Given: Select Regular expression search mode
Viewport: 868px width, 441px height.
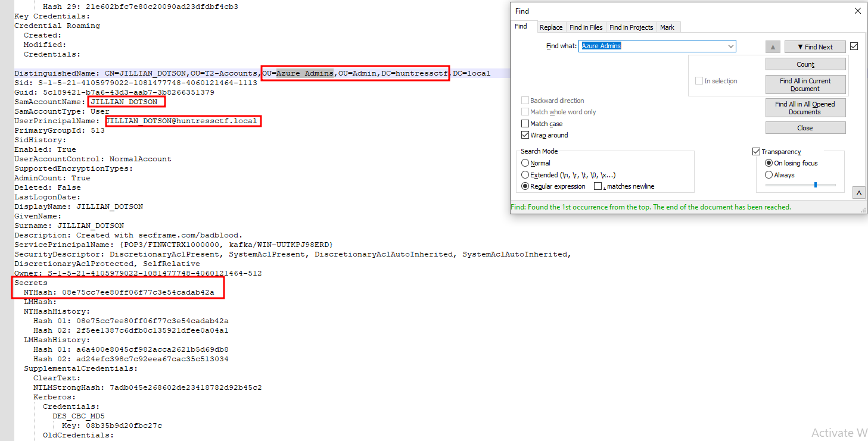Looking at the screenshot, I should tap(525, 186).
